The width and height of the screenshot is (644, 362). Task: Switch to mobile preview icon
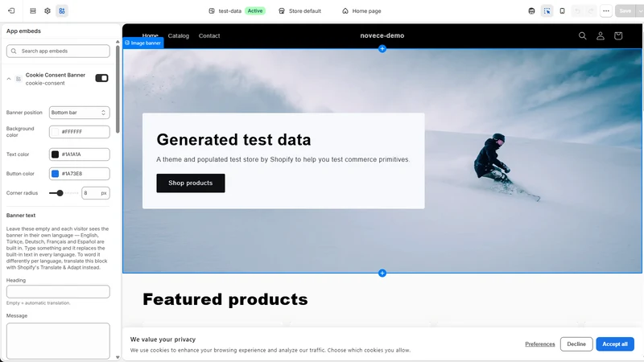(562, 11)
